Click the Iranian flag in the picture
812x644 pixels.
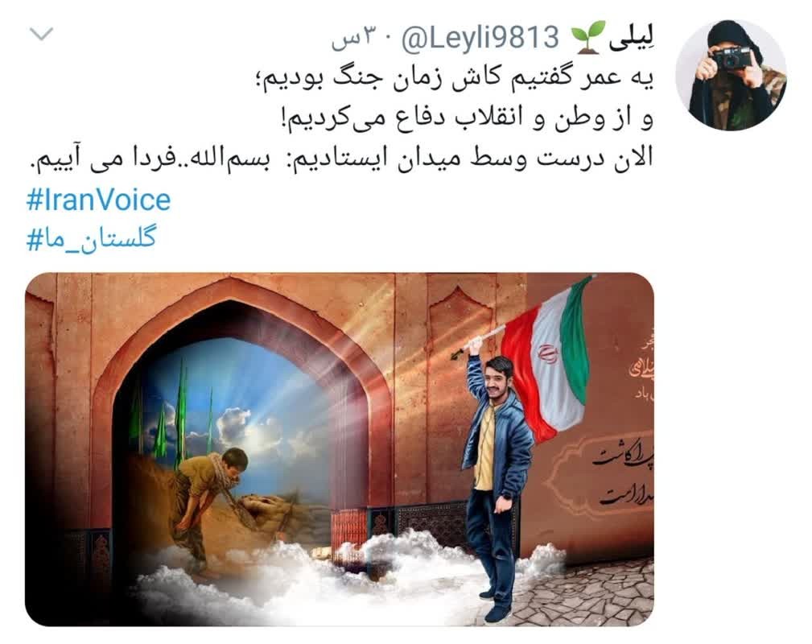(547, 358)
